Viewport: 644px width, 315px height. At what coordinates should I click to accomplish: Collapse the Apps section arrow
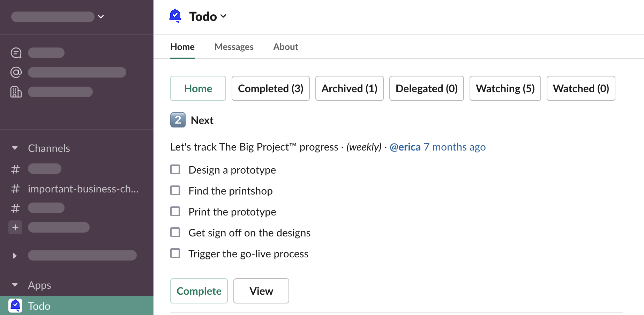(x=15, y=285)
